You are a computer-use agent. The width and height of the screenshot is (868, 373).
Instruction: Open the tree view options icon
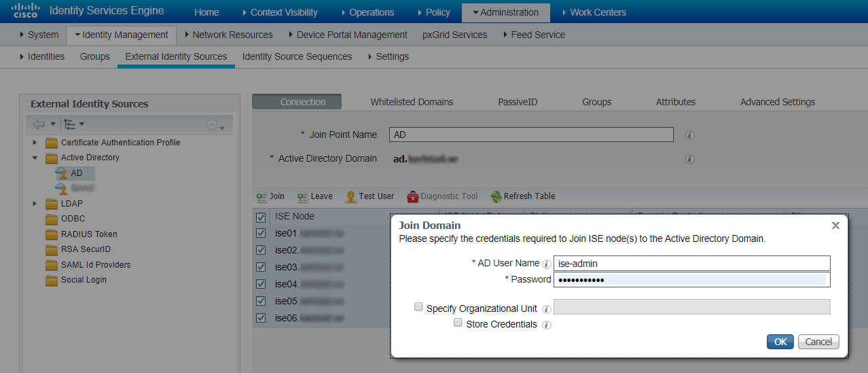click(69, 124)
